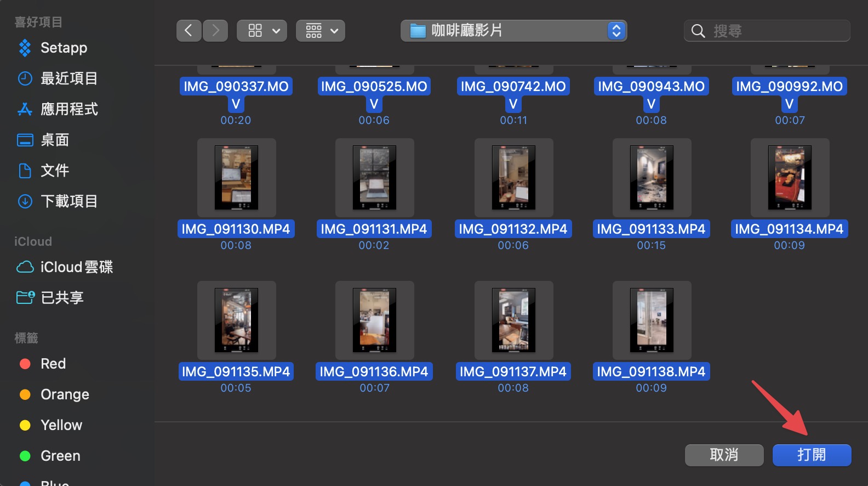Image resolution: width=868 pixels, height=486 pixels.
Task: Click the Red tag label
Action: [53, 364]
